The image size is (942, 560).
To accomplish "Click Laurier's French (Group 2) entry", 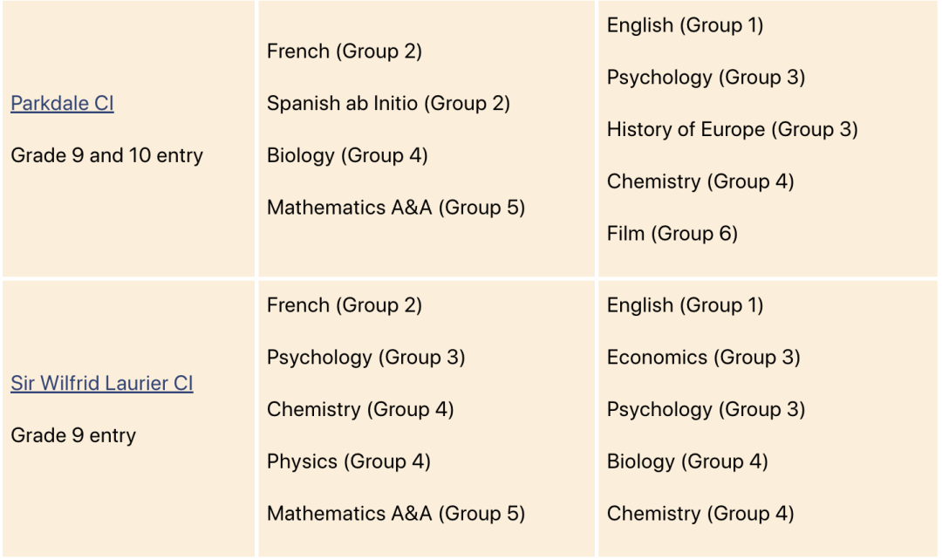I will (x=345, y=305).
